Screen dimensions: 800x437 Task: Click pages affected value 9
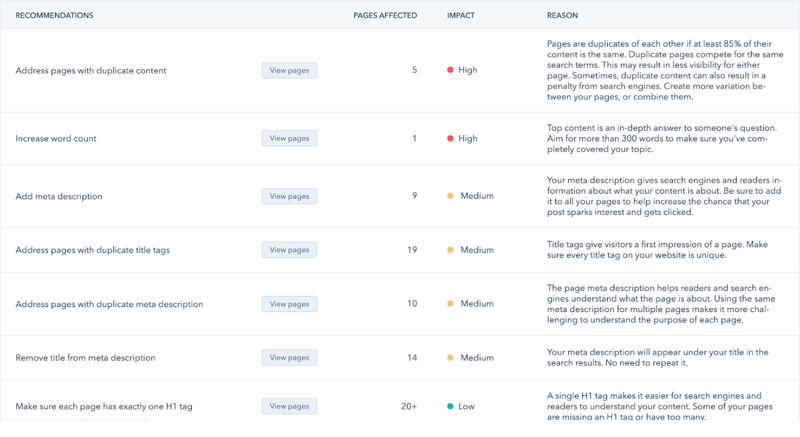click(414, 196)
